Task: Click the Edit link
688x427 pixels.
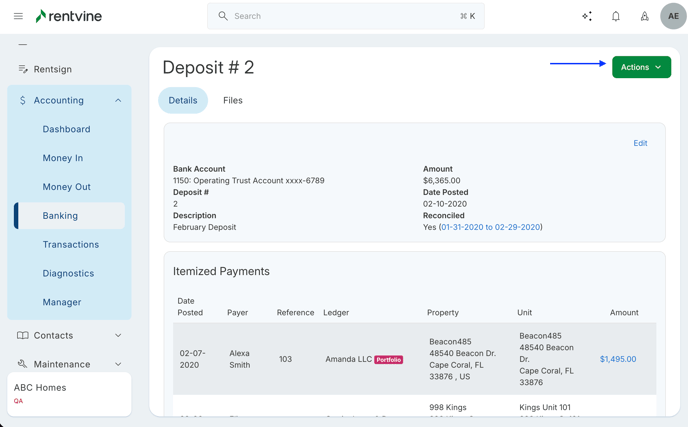Action: coord(640,143)
